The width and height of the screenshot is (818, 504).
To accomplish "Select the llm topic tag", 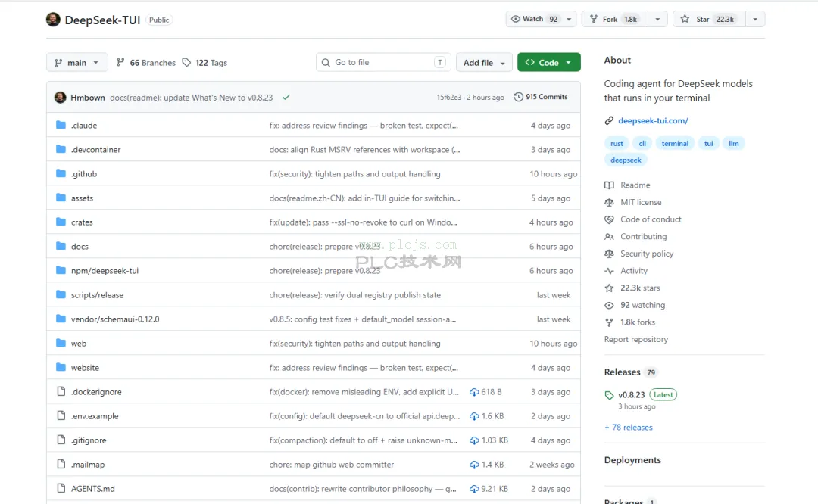I will tap(733, 143).
